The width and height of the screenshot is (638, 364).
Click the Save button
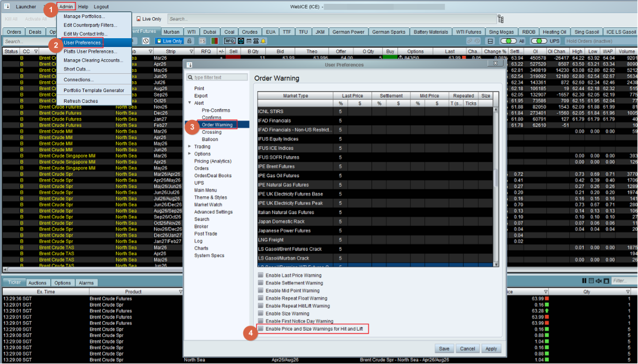click(x=444, y=349)
